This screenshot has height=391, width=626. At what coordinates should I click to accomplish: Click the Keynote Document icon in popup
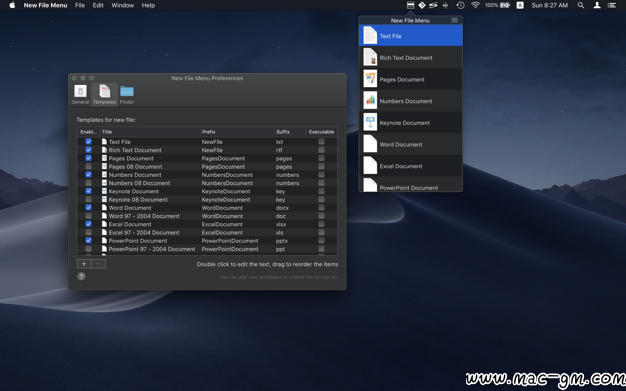[x=370, y=123]
